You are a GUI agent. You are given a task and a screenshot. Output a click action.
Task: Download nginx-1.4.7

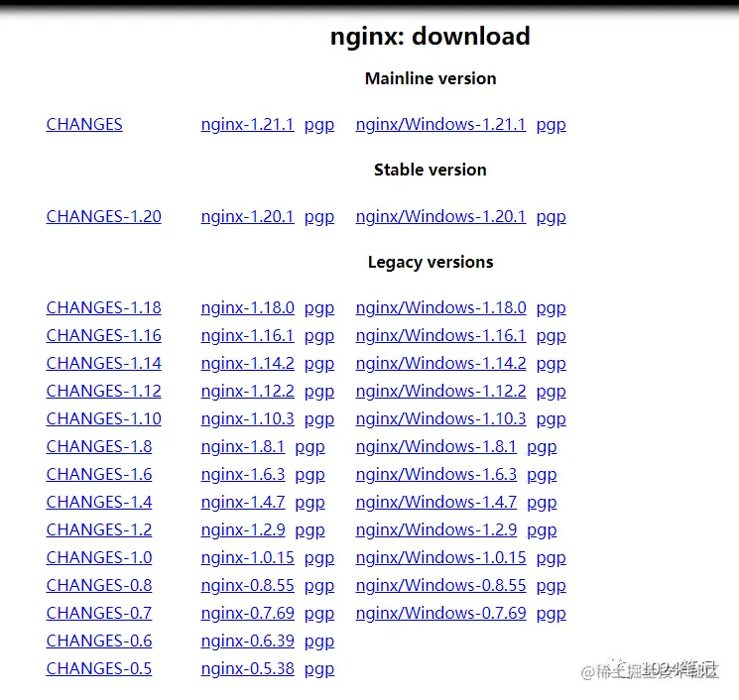243,502
